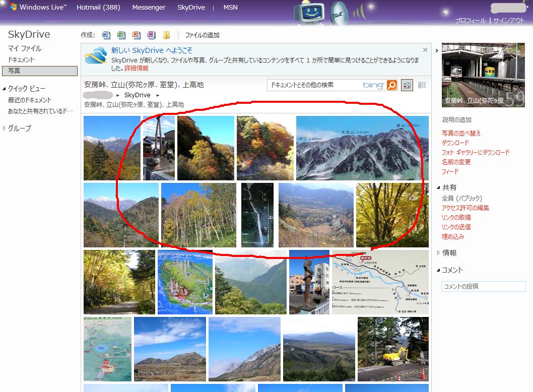Open Messenger from the top navigation
The width and height of the screenshot is (533, 392).
coord(149,8)
